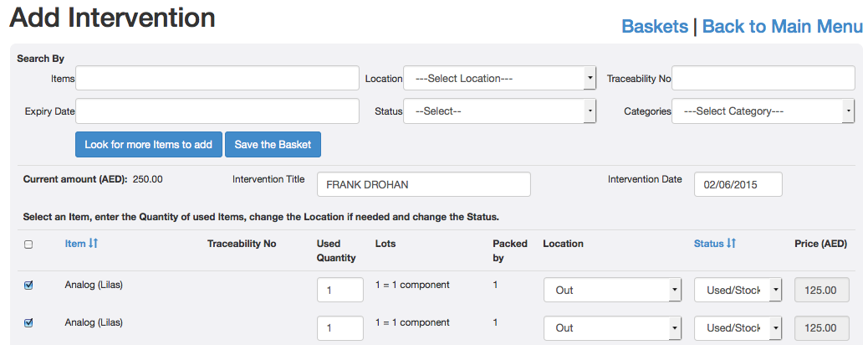This screenshot has width=868, height=345.
Task: Change second row Location dropdown
Action: click(612, 328)
